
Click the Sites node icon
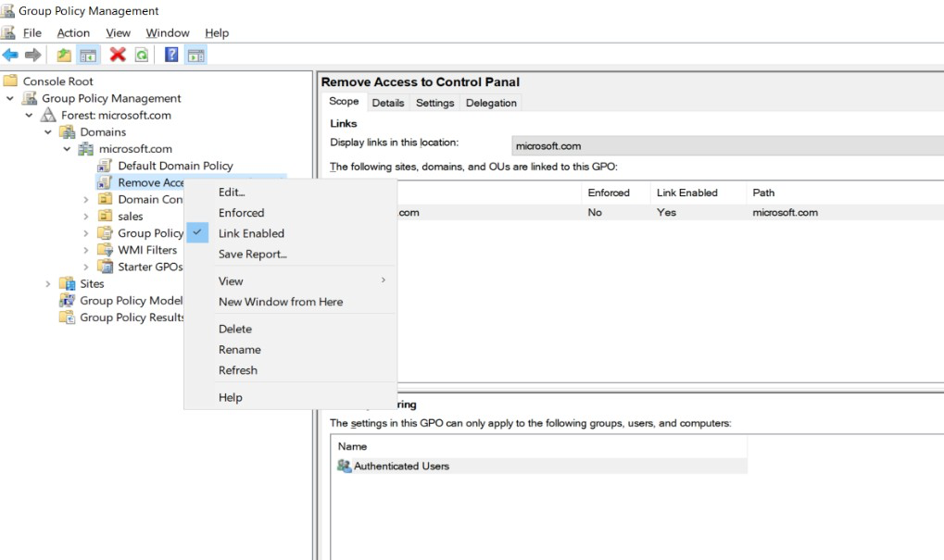point(67,282)
